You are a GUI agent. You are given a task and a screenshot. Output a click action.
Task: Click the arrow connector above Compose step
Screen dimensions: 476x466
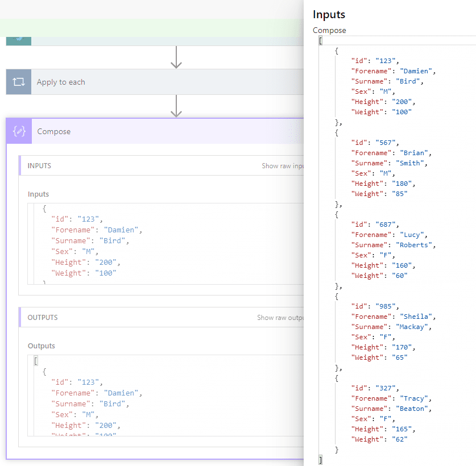click(x=176, y=106)
